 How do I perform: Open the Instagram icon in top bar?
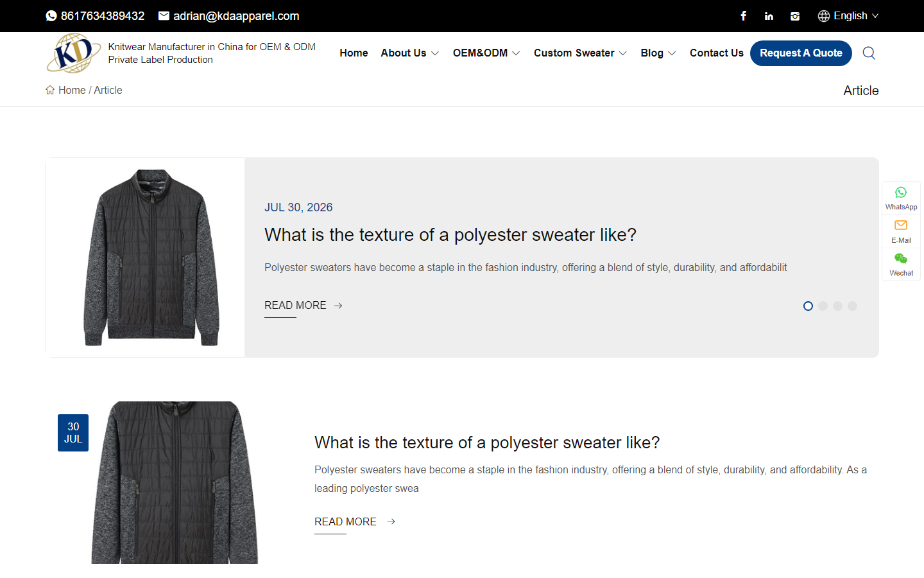[x=795, y=16]
